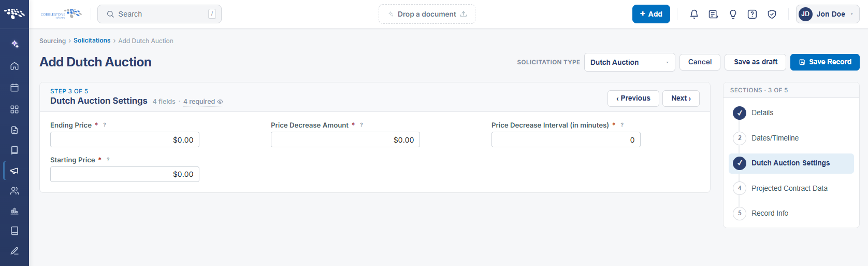This screenshot has height=266, width=868.
Task: Toggle the required fields eye icon
Action: 220,102
